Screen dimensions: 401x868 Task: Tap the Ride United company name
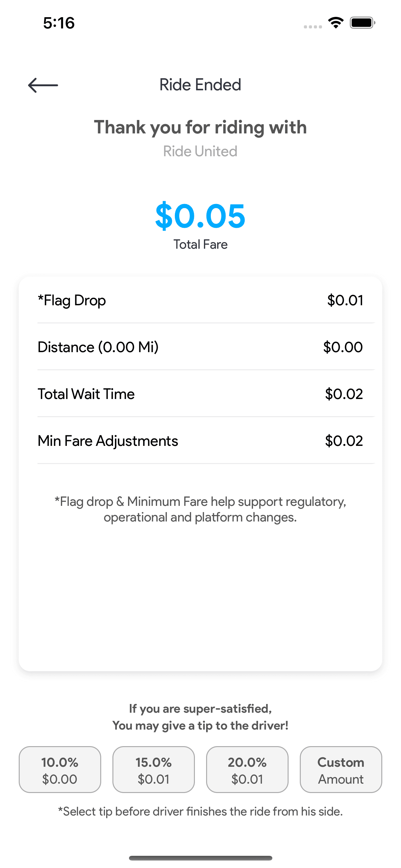point(200,151)
